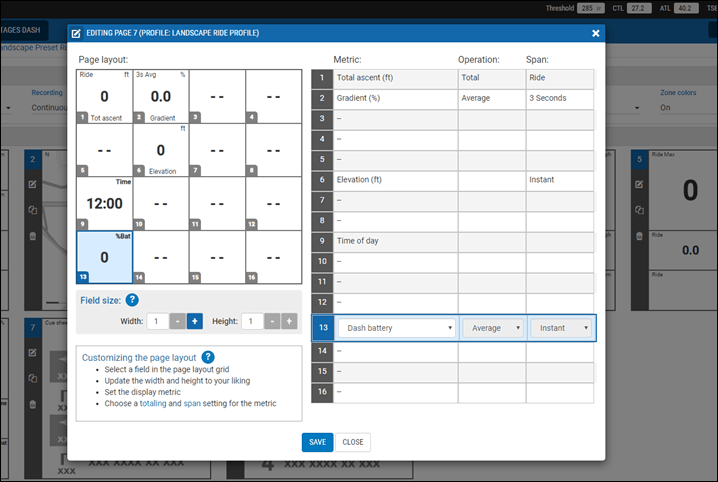Click delete trash icon on page 2 card

click(33, 236)
